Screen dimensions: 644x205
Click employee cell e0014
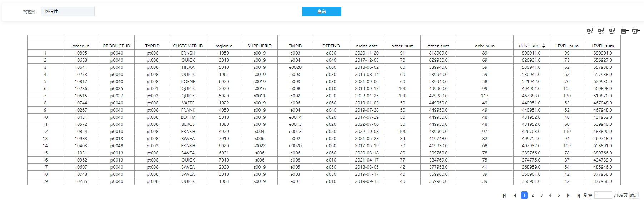pos(295,117)
